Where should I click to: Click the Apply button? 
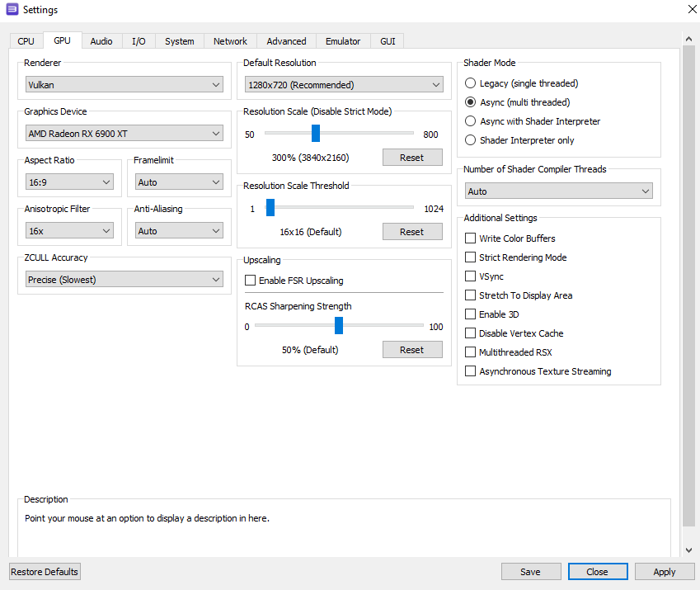click(665, 572)
